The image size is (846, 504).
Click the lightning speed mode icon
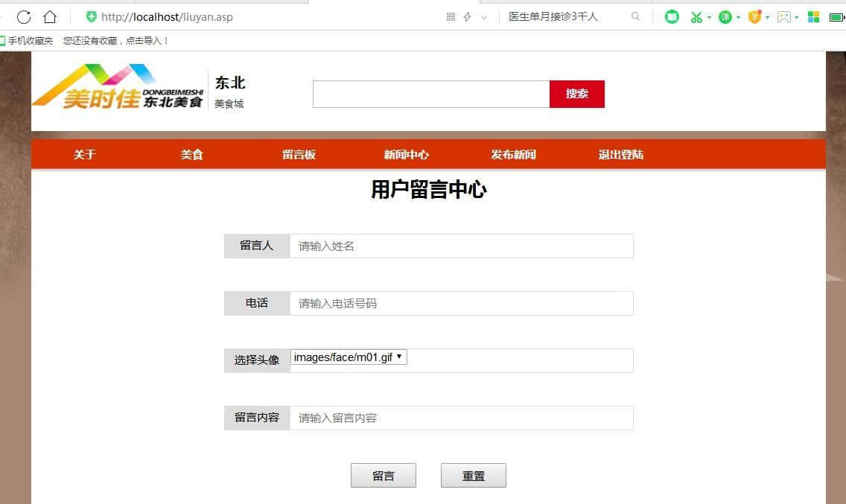click(467, 16)
